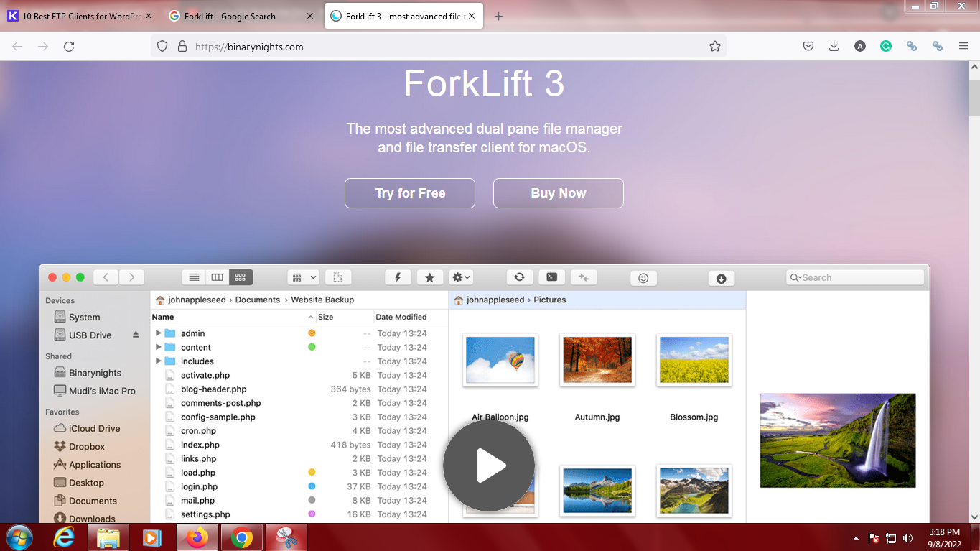Go back with the browser back arrow
The image size is (980, 551).
coord(17,47)
